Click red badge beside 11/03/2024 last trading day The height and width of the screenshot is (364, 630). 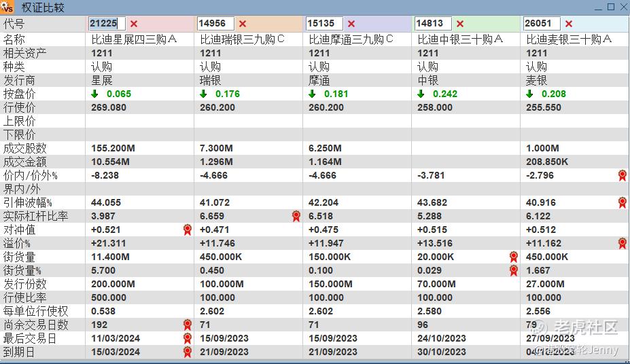187,338
